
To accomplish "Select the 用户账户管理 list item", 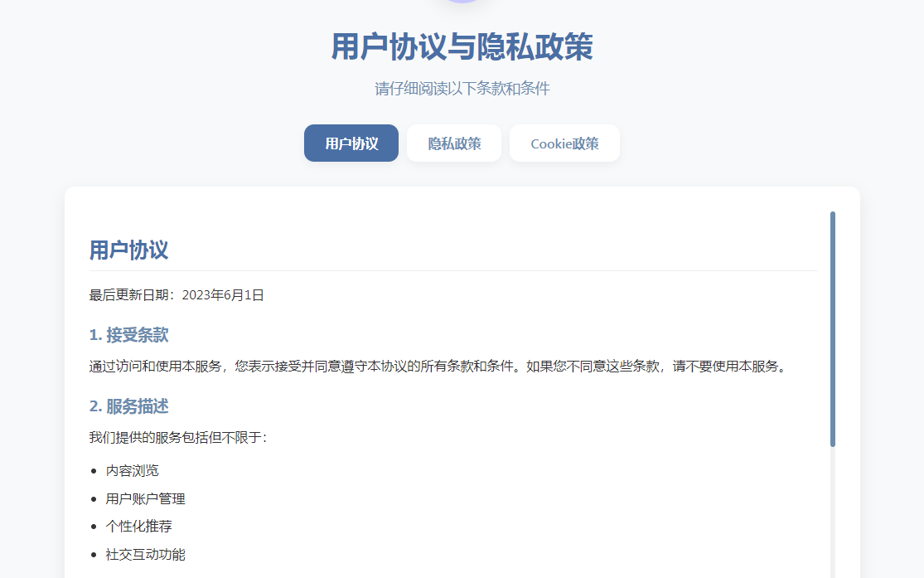I will click(x=145, y=498).
